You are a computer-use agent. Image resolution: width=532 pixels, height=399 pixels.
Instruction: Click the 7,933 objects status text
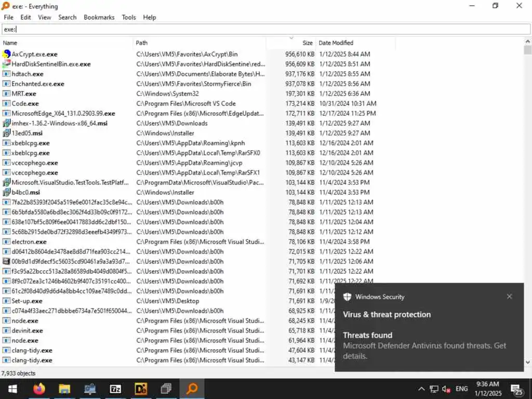18,373
